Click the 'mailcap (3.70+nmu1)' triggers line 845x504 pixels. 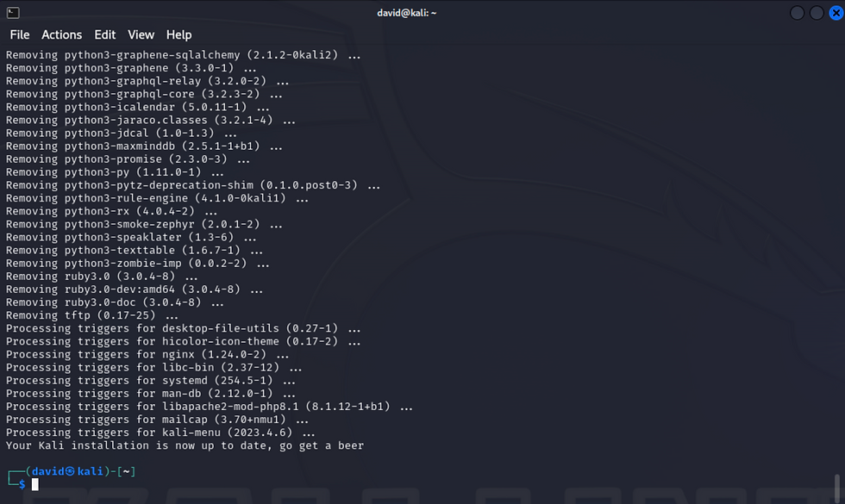point(157,420)
